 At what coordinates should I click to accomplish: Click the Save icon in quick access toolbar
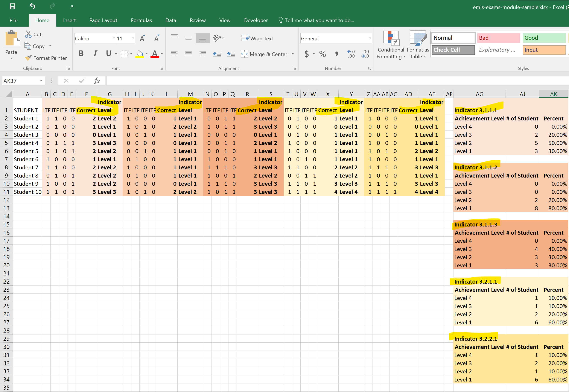[x=12, y=6]
